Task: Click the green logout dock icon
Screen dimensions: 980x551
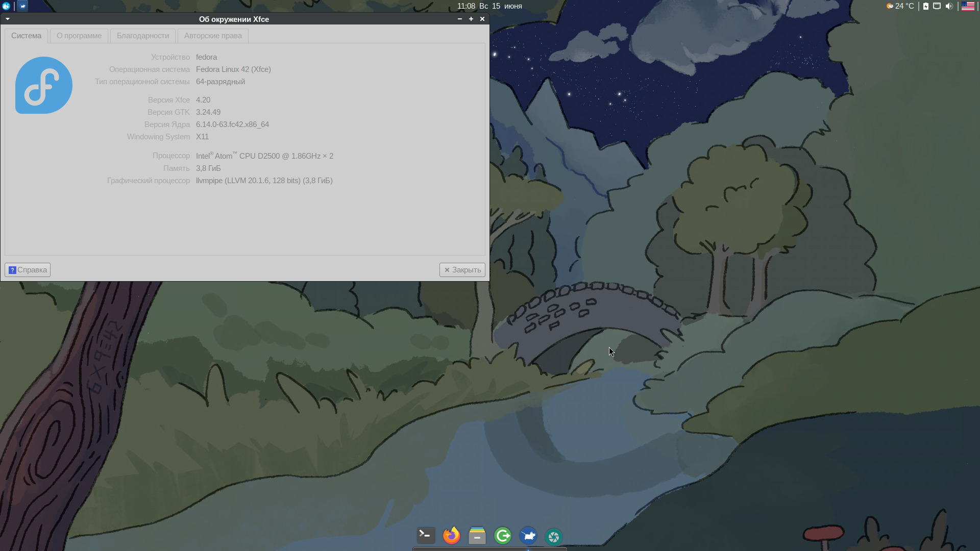Action: 503,536
